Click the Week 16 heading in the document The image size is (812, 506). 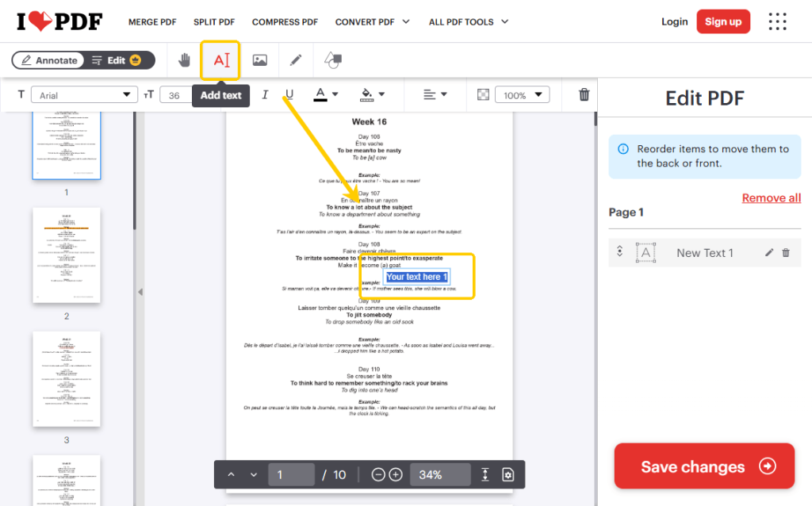(370, 121)
